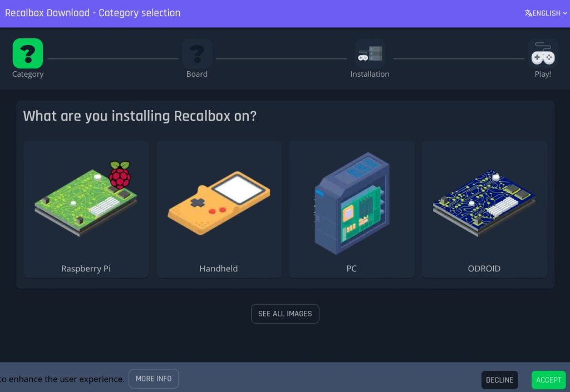Click the Play! gamepad step icon
The height and width of the screenshot is (392, 570).
click(542, 53)
